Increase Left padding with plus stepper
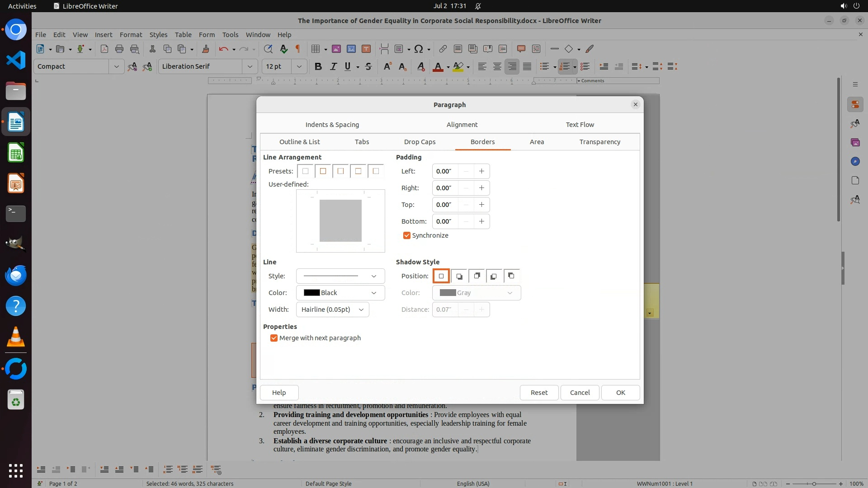868x488 pixels. [x=481, y=171]
